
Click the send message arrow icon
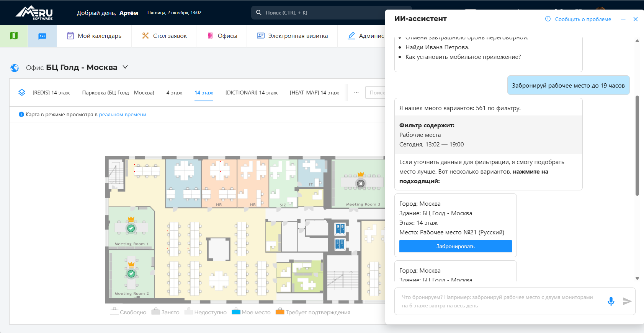[x=627, y=301]
